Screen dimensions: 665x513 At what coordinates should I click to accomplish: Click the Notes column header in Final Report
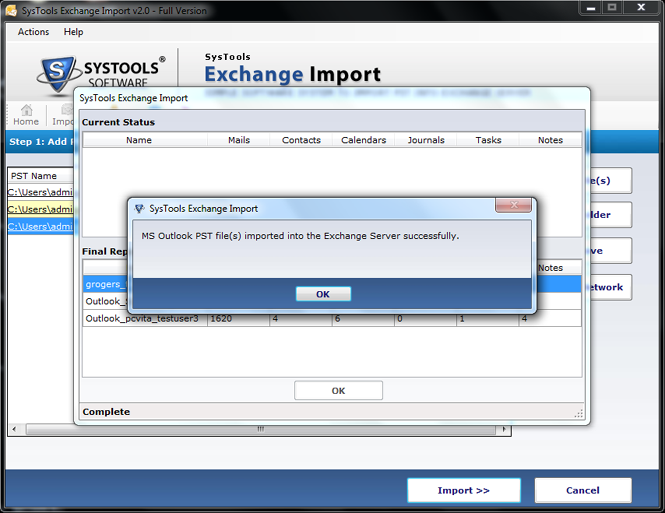coord(559,268)
